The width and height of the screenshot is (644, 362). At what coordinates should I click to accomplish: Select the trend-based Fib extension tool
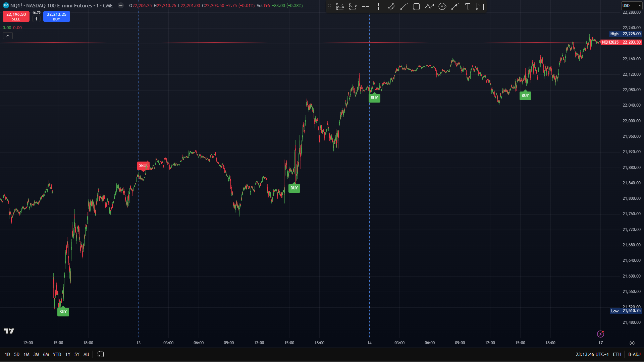[x=353, y=6]
